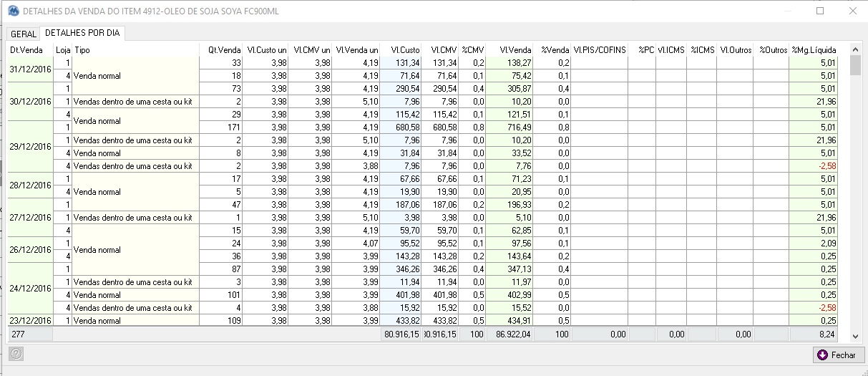Viewport: 868px width, 376px height.
Task: Click the quantity cell 101
Action: coord(221,294)
